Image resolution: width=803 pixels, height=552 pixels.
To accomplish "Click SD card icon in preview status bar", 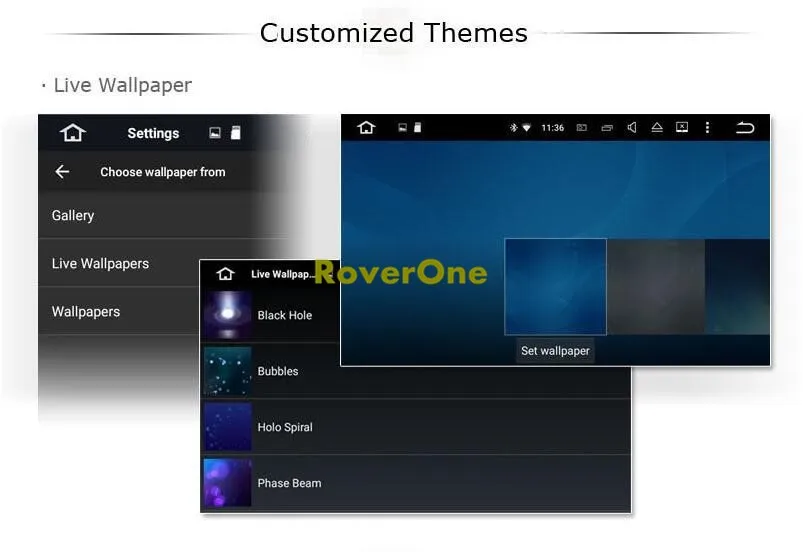I will tap(418, 127).
